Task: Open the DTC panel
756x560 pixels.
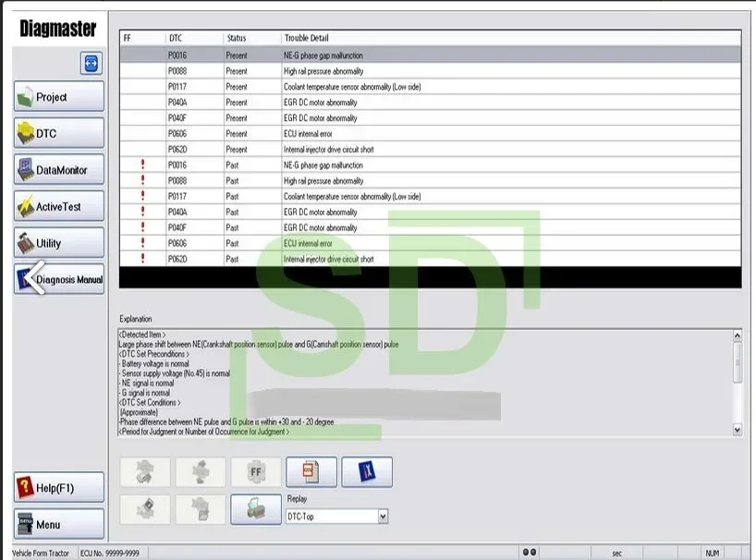Action: point(58,133)
